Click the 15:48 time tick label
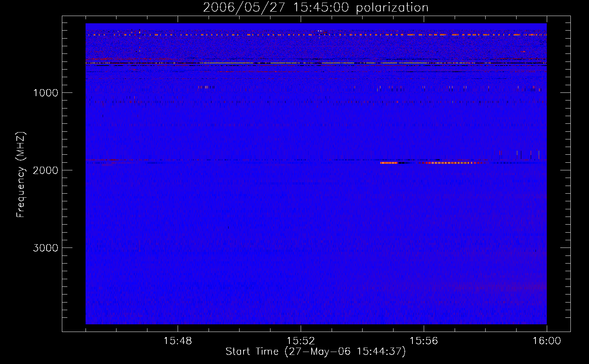Image resolution: width=589 pixels, height=364 pixels. (178, 341)
